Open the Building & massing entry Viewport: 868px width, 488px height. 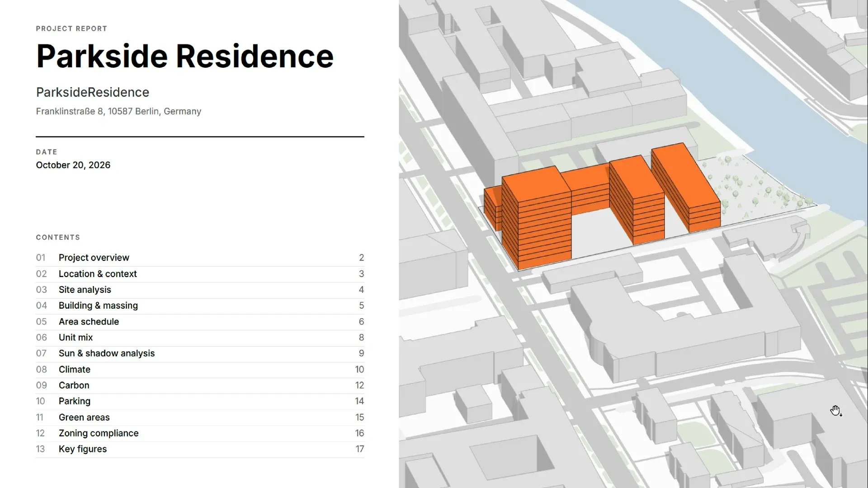point(200,305)
